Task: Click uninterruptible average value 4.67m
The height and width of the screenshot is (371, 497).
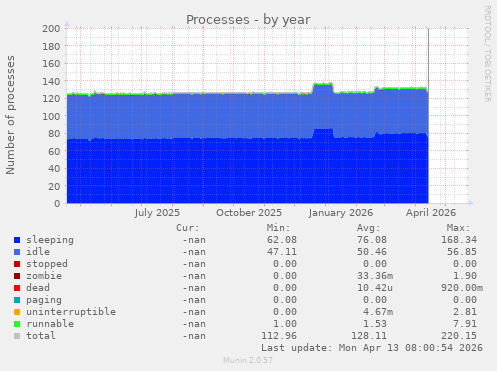Action: pyautogui.click(x=378, y=312)
